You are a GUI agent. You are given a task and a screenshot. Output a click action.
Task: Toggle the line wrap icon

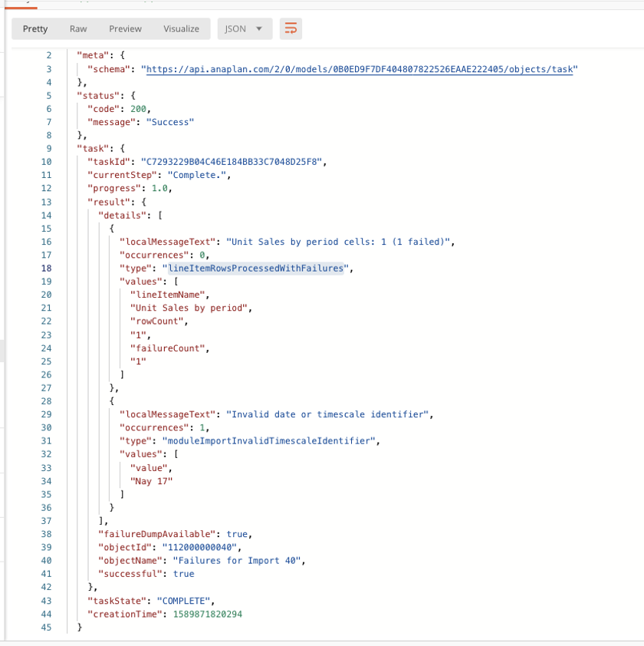point(291,28)
